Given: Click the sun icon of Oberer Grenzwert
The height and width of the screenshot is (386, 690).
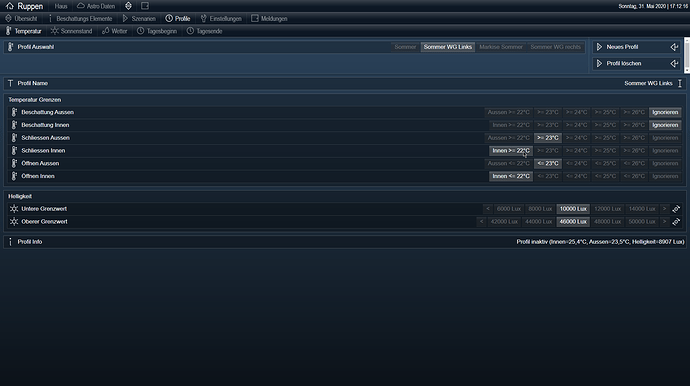Looking at the screenshot, I should tap(14, 222).
